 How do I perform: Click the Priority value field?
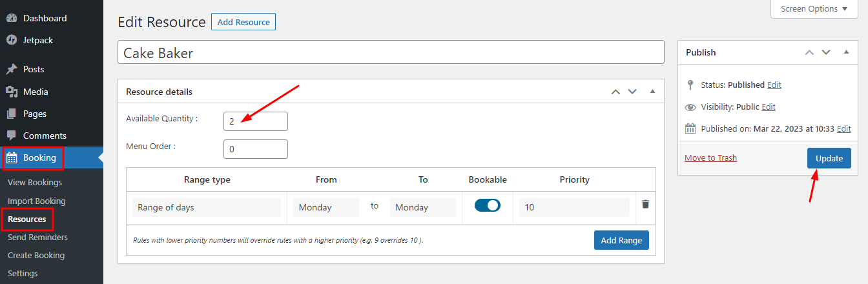pos(574,207)
